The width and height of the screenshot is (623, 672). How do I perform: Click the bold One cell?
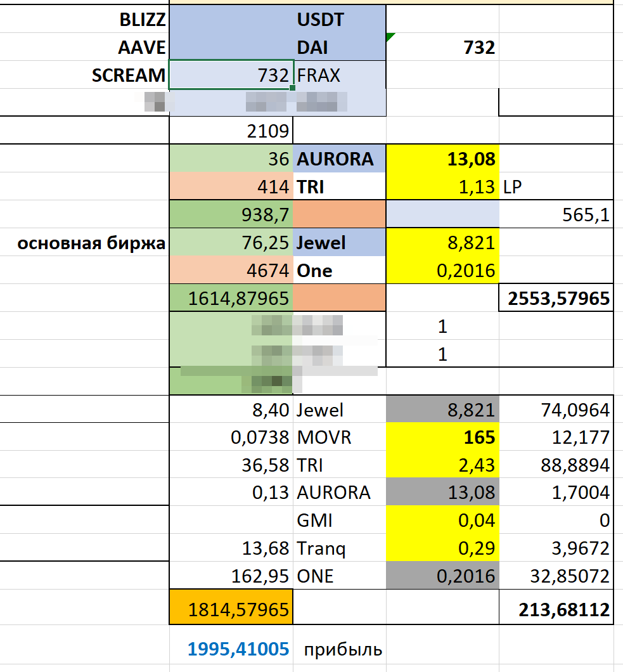(x=339, y=270)
